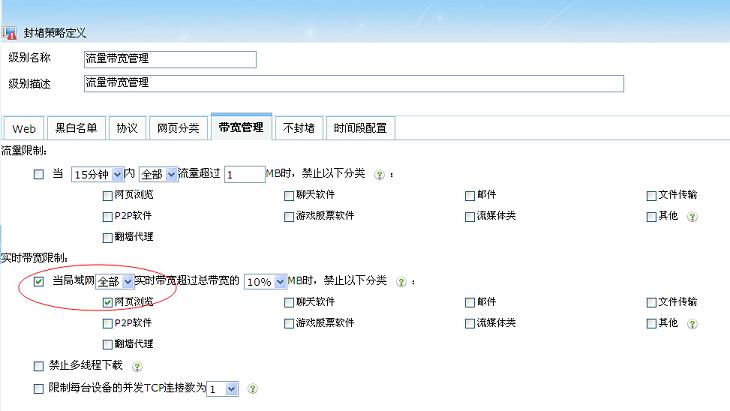Open the TCP连接数 value dropdown
Image resolution: width=730 pixels, height=411 pixels.
(x=222, y=388)
